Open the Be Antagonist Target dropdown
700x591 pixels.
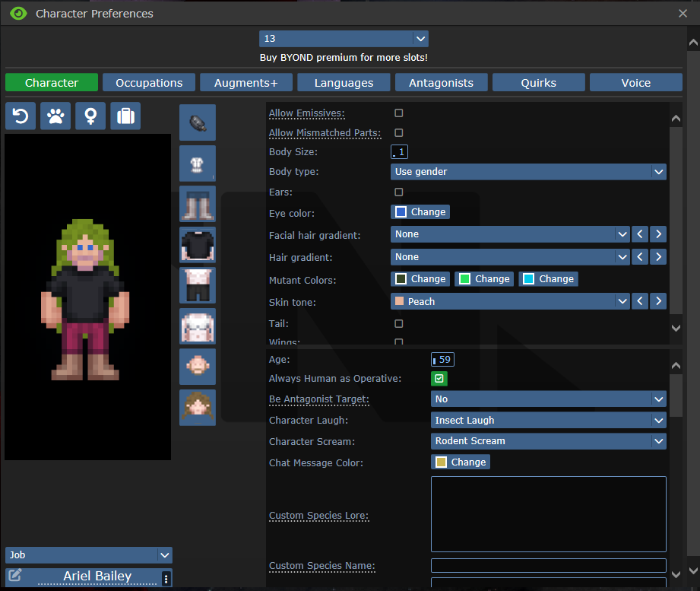[548, 399]
